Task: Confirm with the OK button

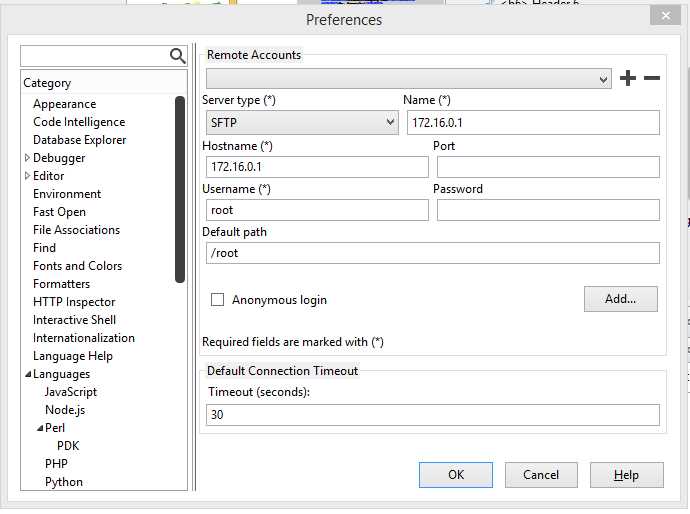Action: point(456,475)
